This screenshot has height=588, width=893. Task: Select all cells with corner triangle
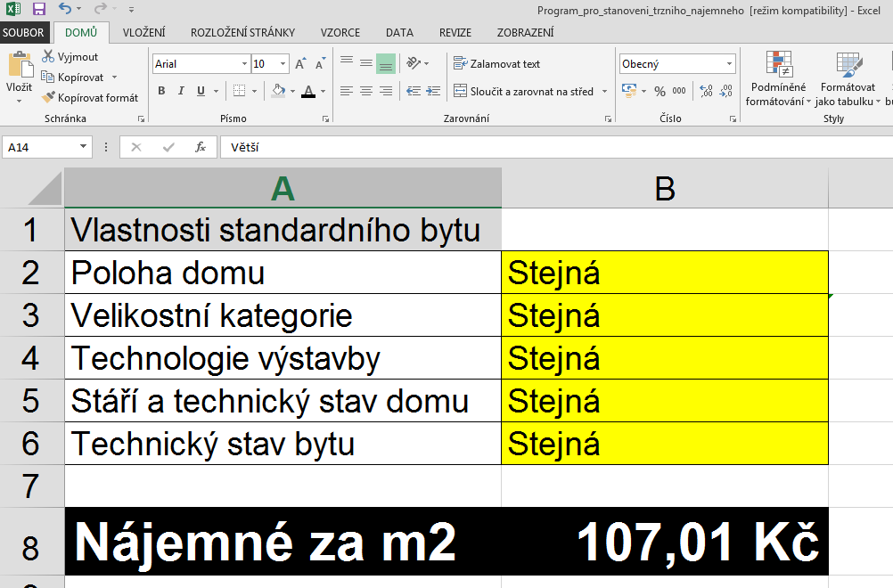tap(45, 189)
